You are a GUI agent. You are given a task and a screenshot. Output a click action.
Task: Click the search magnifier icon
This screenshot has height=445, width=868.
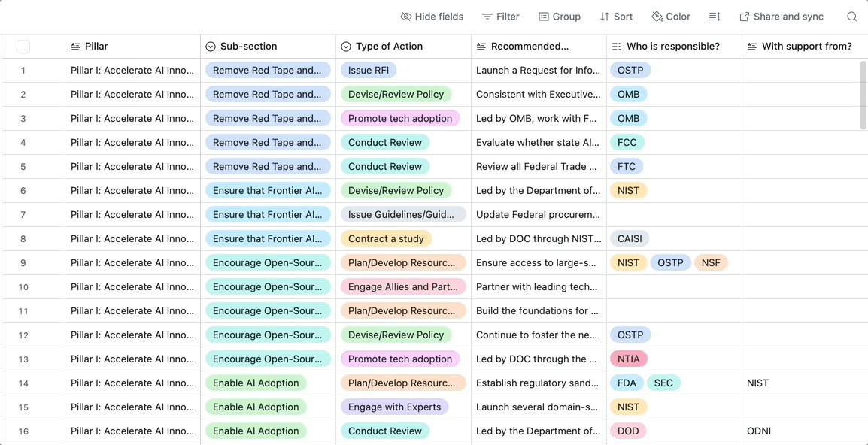tap(852, 17)
